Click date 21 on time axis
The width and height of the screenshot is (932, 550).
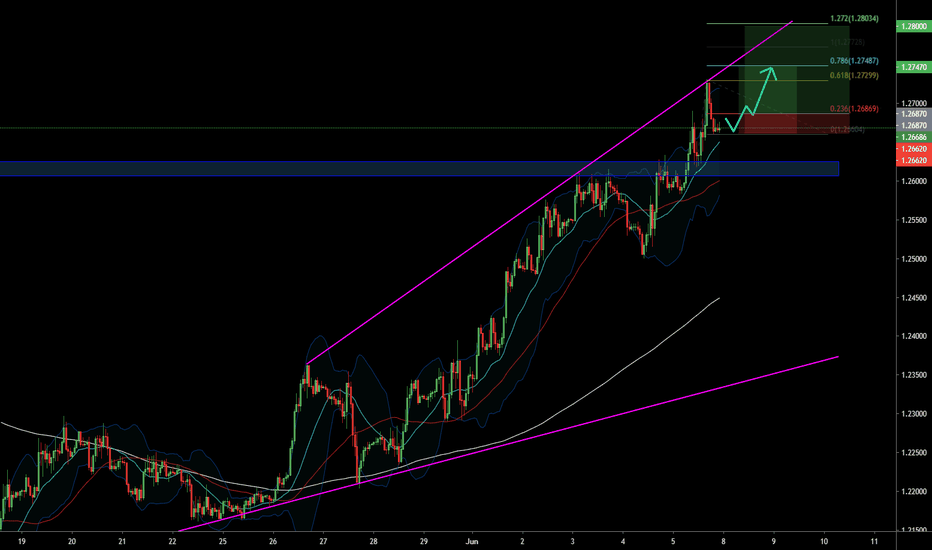[122, 542]
